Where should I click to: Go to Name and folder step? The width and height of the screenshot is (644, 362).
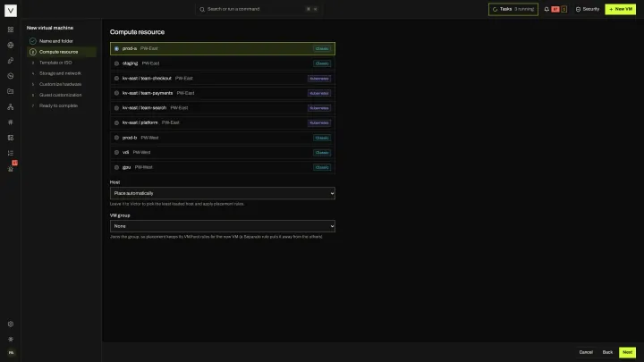[62, 41]
